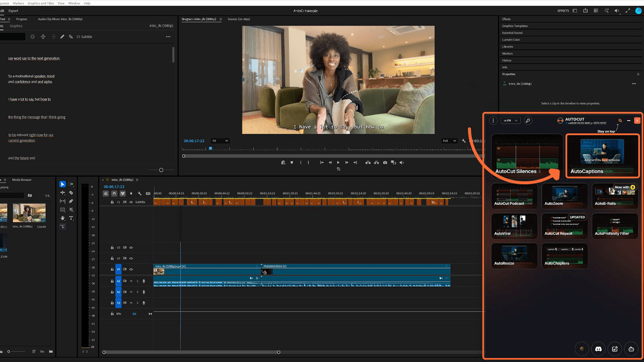Open AutoChapters tool
644x362 pixels.
565,255
